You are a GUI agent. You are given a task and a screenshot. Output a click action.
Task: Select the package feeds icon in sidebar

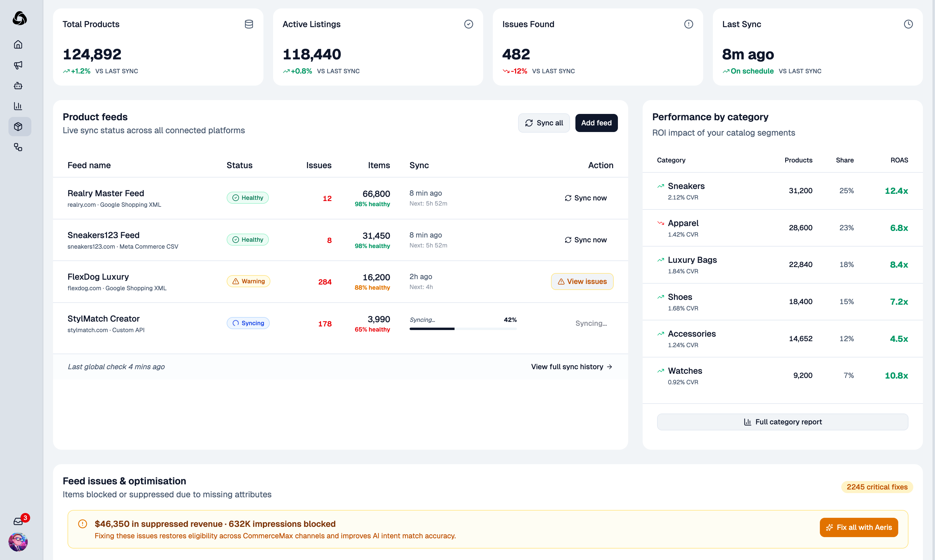click(x=18, y=127)
